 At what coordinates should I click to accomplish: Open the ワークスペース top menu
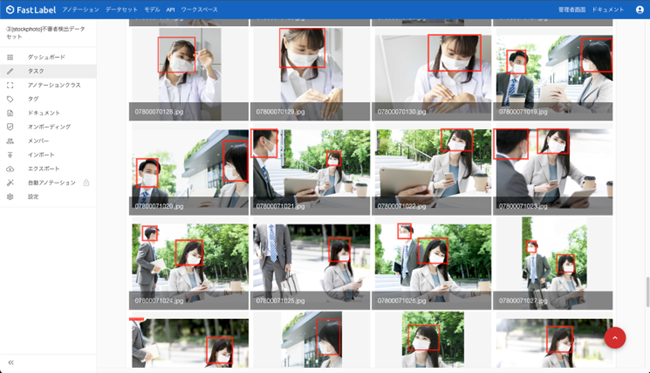click(x=199, y=10)
